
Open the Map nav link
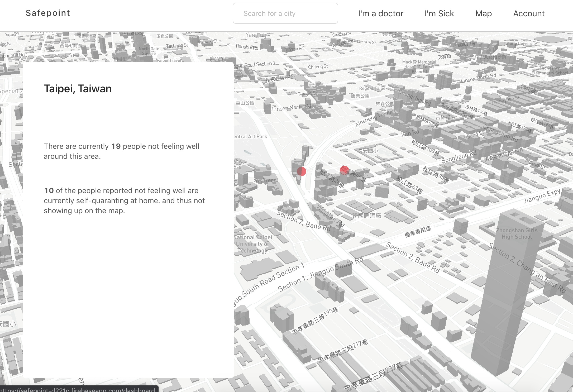(483, 13)
